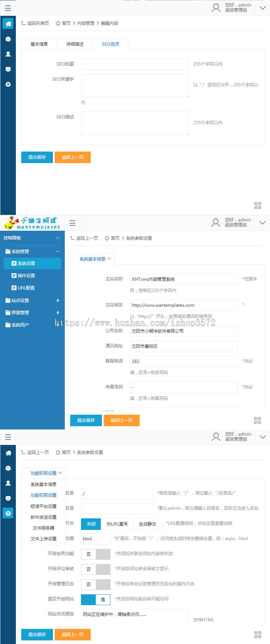Click 提交保存 below the 传真号码 field
270x644 pixels.
86,420
